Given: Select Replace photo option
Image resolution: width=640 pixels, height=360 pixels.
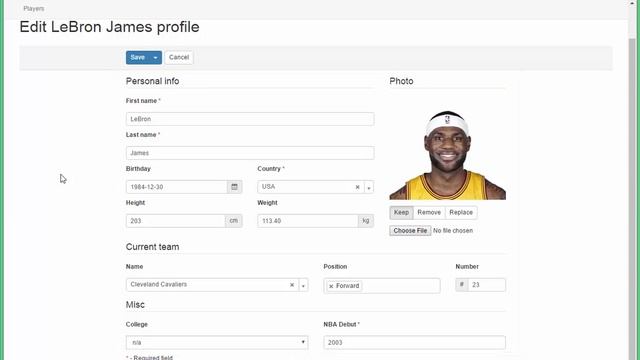Looking at the screenshot, I should click(461, 213).
